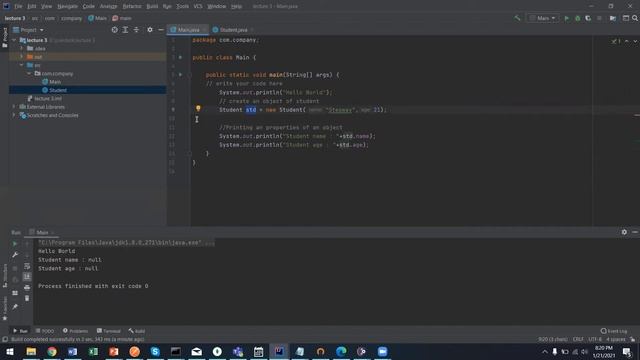Open the Navigate menu
Image resolution: width=640 pixels, height=360 pixels.
[x=67, y=6]
